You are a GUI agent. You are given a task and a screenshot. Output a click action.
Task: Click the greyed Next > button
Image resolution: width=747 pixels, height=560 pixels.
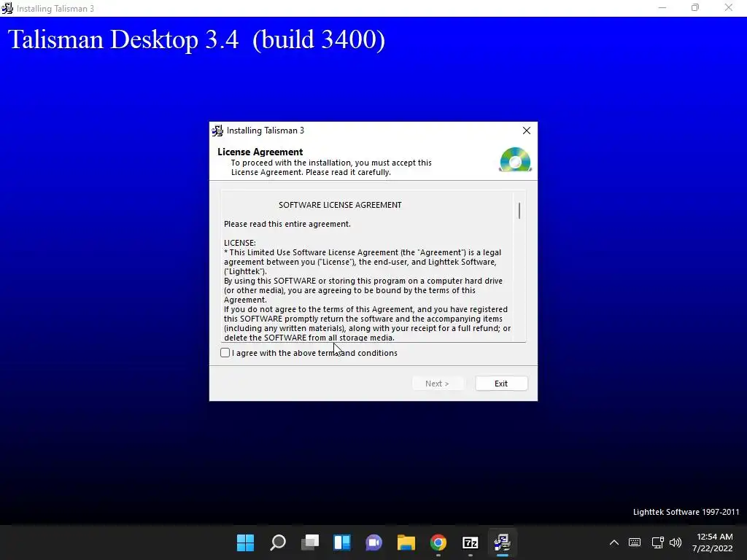click(438, 384)
